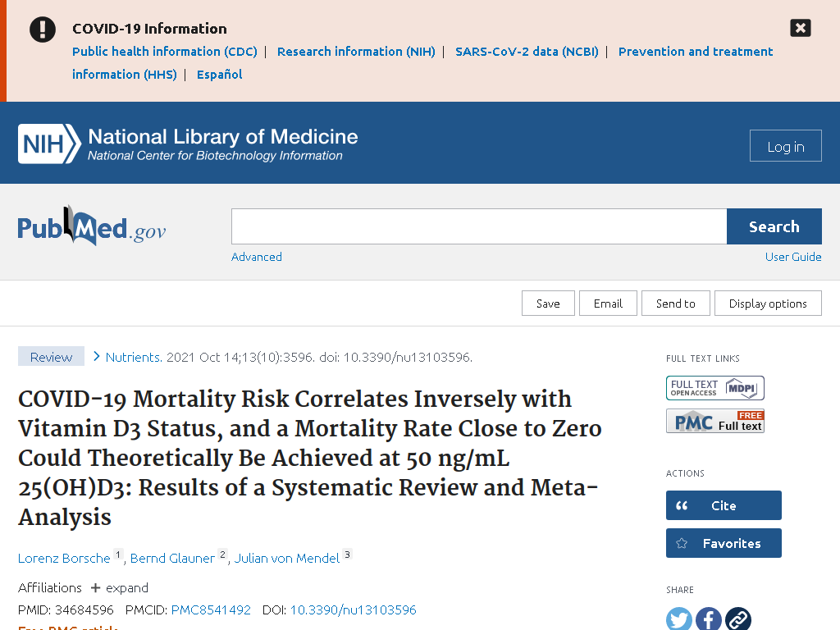Viewport: 840px width, 630px height.
Task: Click the Log in button
Action: pyautogui.click(x=785, y=146)
